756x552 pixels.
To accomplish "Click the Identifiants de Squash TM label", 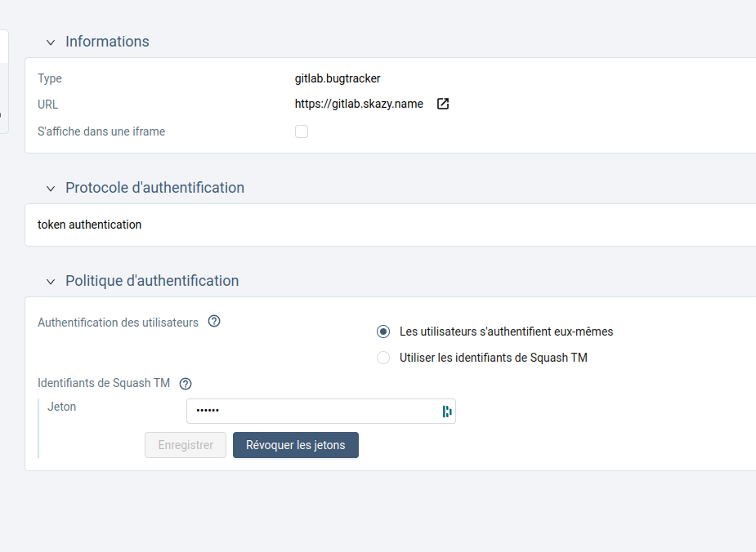I will [x=104, y=383].
